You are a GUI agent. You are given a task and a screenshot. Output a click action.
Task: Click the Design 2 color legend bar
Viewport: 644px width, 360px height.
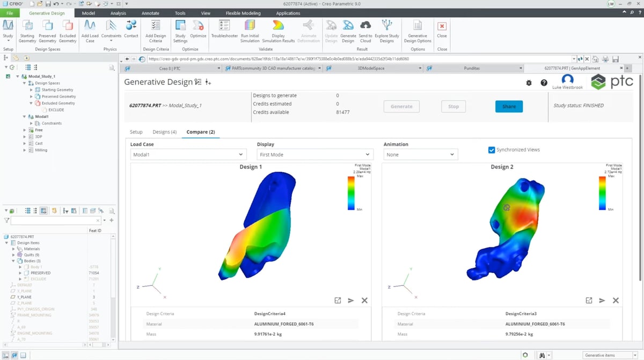point(603,192)
